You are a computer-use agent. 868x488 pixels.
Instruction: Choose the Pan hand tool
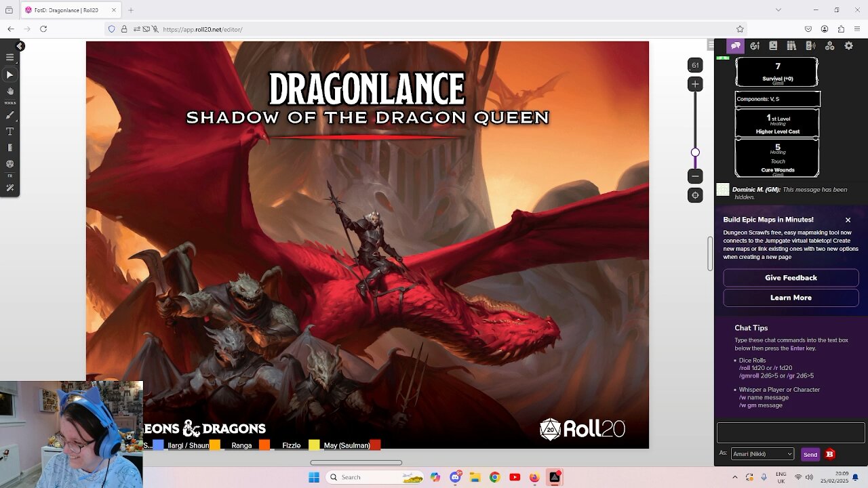click(9, 91)
